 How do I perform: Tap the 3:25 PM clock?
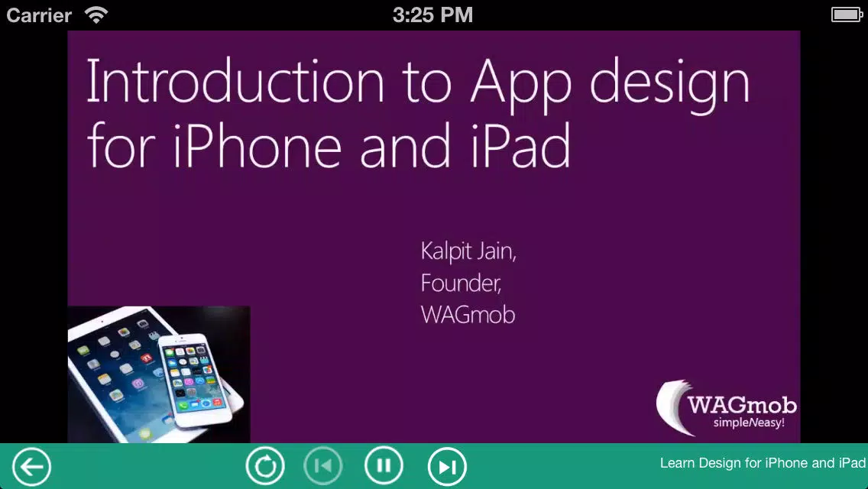pyautogui.click(x=433, y=15)
